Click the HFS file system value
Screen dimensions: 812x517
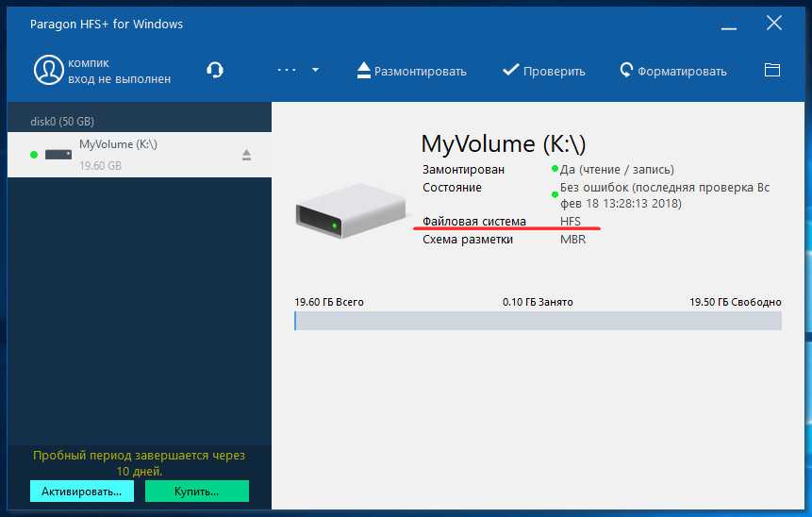coord(571,222)
